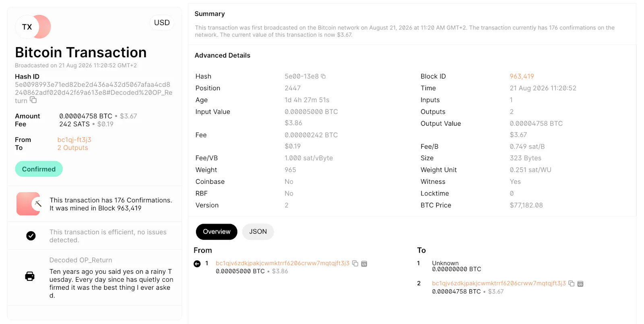Click the back arrow beside input 1
This screenshot has height=324, width=644.
tap(197, 264)
